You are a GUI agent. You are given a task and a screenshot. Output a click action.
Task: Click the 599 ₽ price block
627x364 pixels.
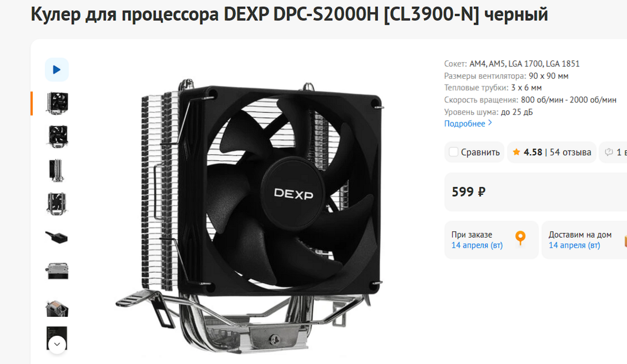(536, 192)
